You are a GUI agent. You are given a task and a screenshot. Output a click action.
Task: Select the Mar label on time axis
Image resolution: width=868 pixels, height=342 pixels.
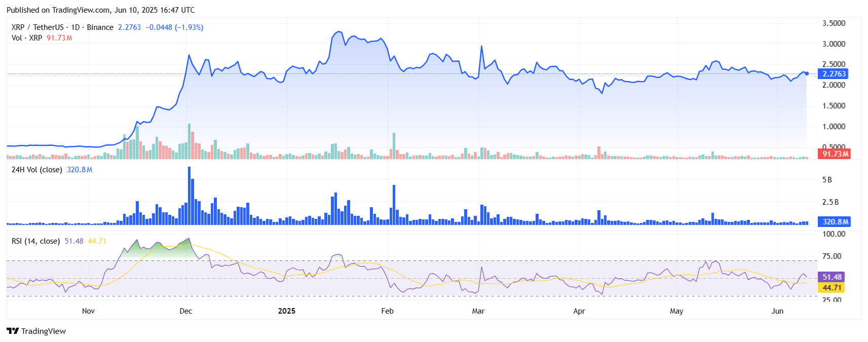pyautogui.click(x=478, y=311)
